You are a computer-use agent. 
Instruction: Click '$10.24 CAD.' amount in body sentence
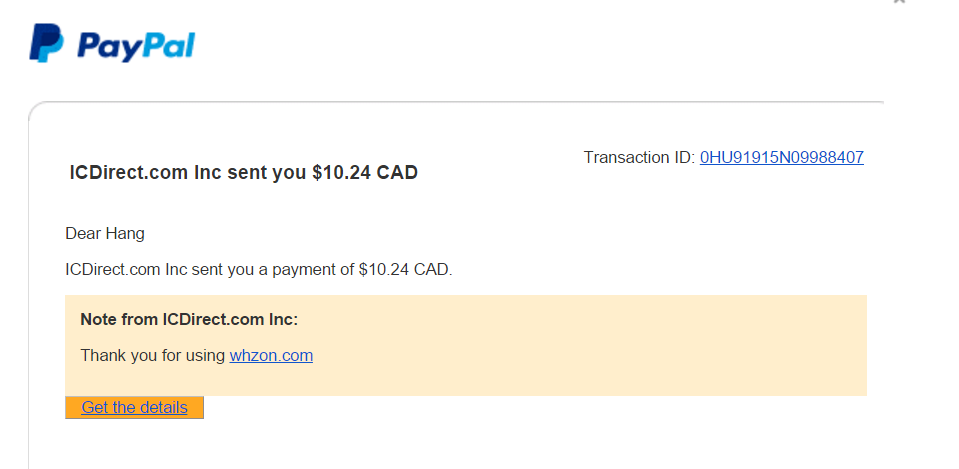click(x=405, y=269)
